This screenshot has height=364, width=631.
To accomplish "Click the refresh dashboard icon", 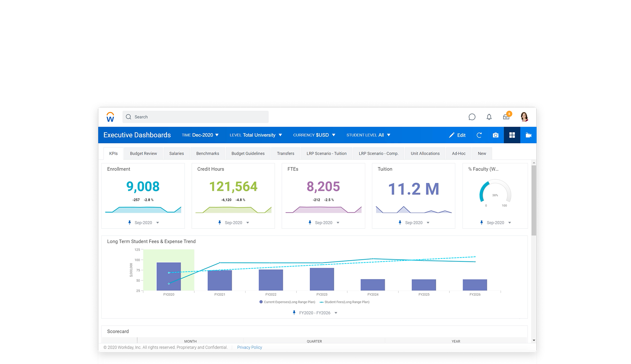I will pos(479,135).
